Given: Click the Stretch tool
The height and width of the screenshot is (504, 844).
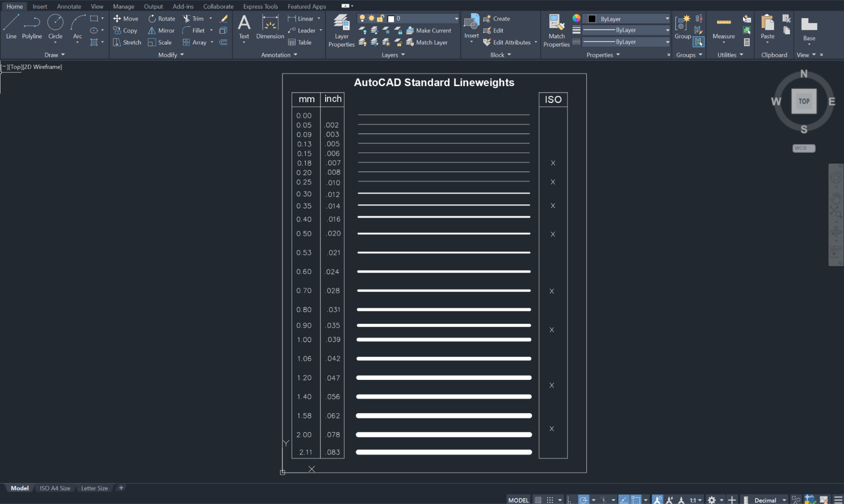Looking at the screenshot, I should (x=127, y=42).
